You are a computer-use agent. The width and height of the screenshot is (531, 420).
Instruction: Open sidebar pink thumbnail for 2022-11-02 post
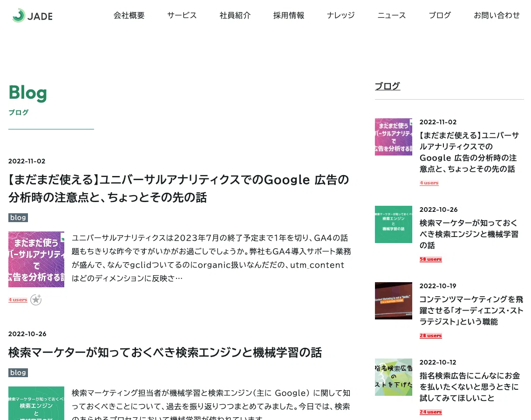[394, 137]
